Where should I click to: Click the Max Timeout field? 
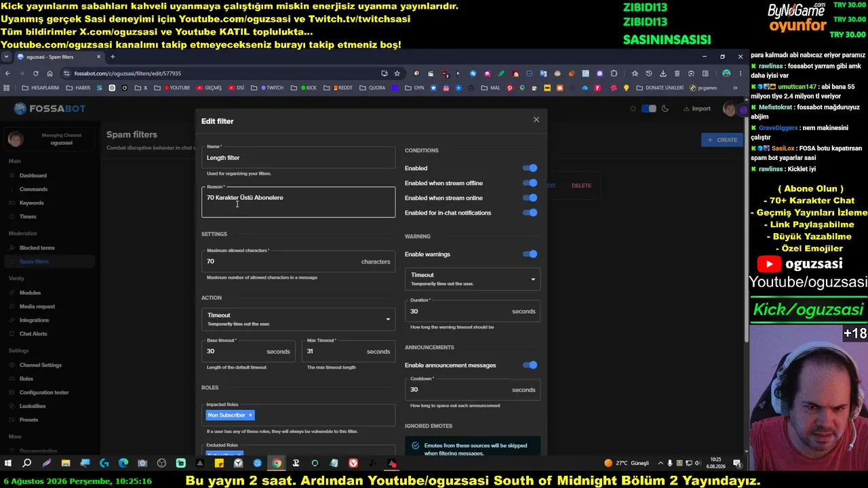click(x=349, y=350)
